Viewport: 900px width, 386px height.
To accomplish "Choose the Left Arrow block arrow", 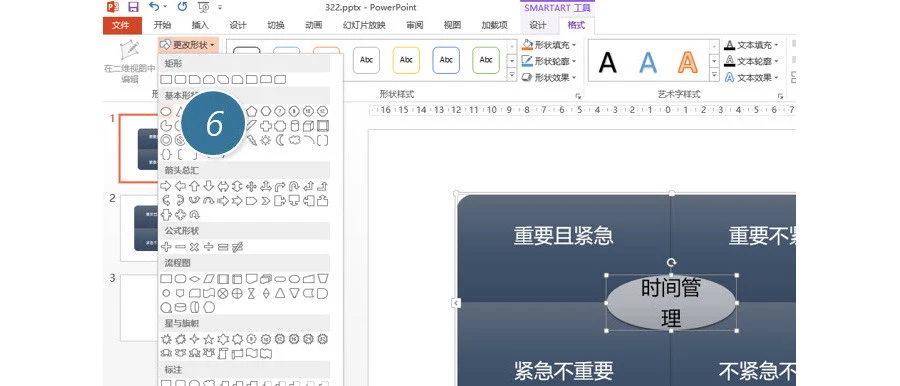I will point(180,186).
